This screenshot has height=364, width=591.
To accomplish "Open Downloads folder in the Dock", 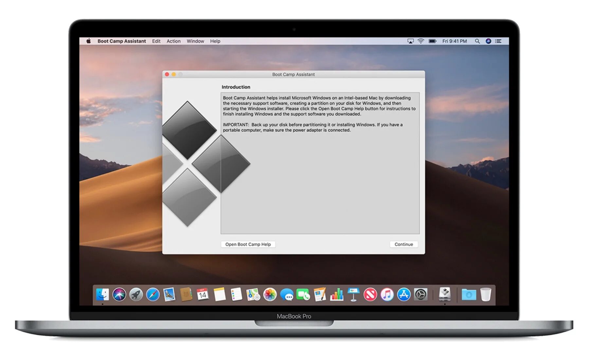I will [469, 295].
